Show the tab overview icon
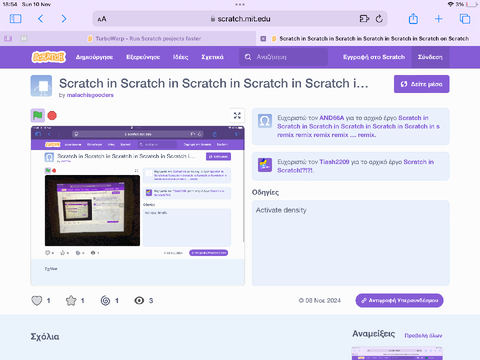 point(465,19)
